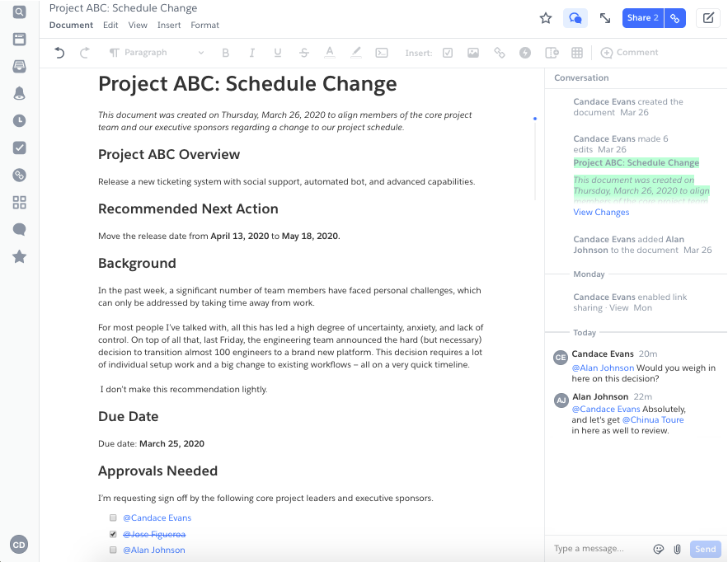Click the copy link button beside Share

675,18
